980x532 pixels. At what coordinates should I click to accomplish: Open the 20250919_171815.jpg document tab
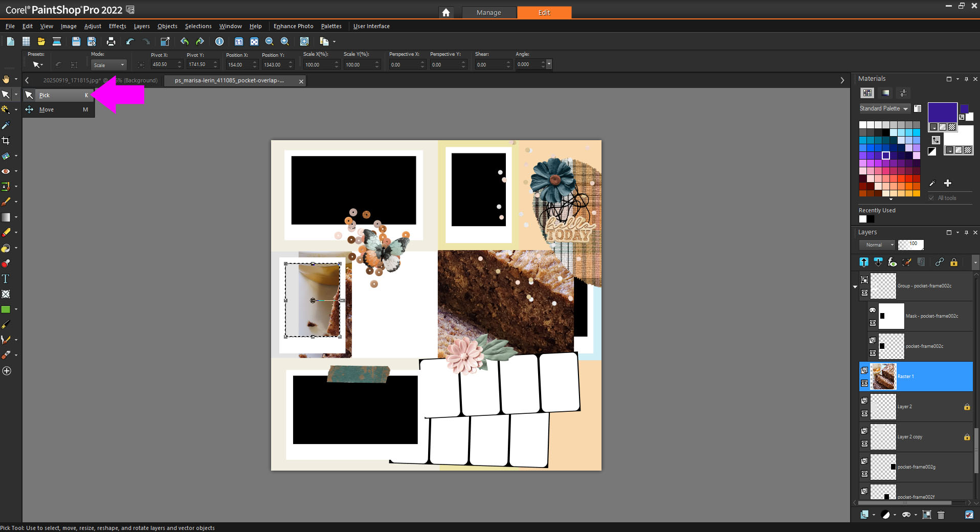pyautogui.click(x=72, y=80)
